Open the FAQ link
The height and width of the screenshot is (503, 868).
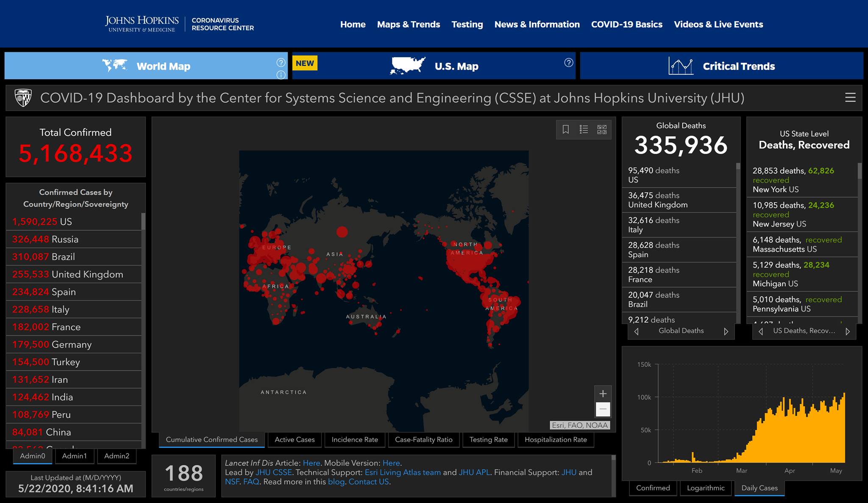point(250,482)
